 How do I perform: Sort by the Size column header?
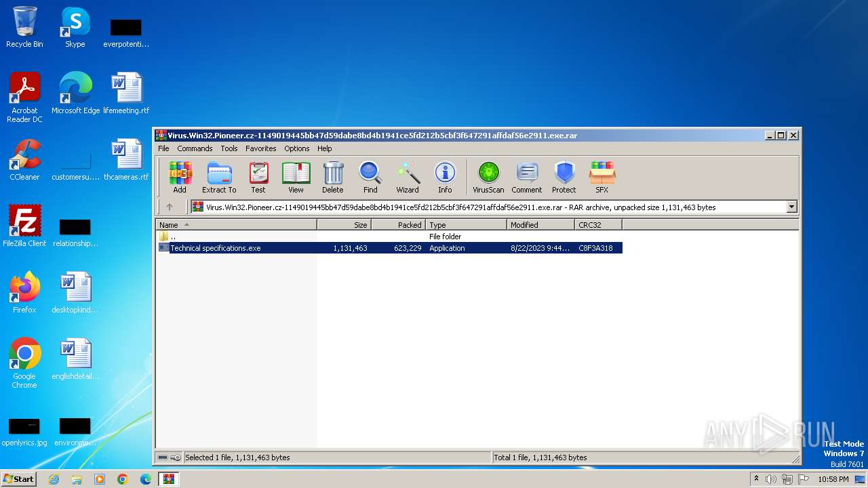coord(344,225)
